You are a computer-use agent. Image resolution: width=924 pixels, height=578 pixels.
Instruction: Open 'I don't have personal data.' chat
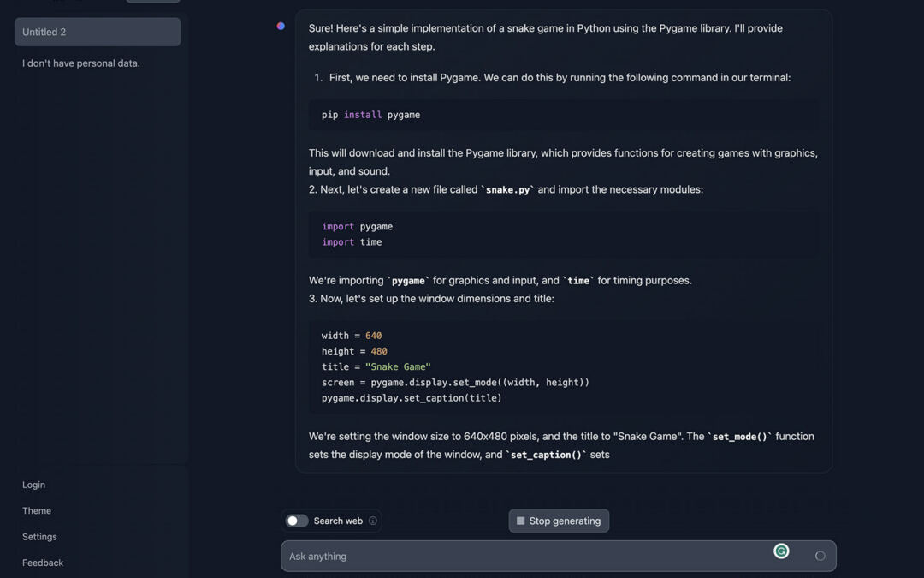[x=81, y=63]
